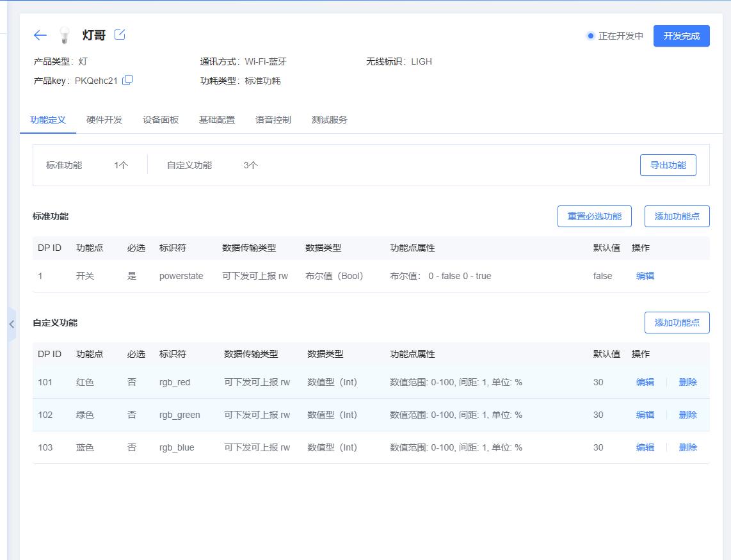Viewport: 731px width, 560px height.
Task: Click the 功耗类型 标准功耗 value
Action: coord(263,81)
